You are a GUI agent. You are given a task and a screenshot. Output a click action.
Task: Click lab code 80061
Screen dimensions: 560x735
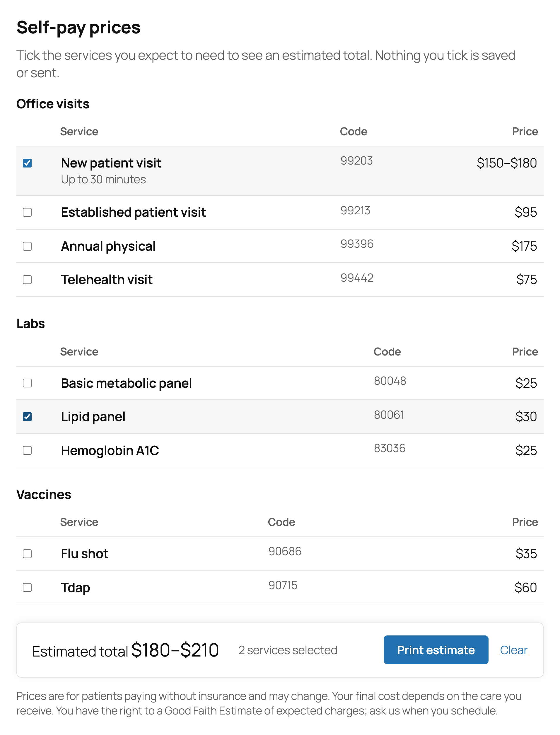tap(389, 415)
